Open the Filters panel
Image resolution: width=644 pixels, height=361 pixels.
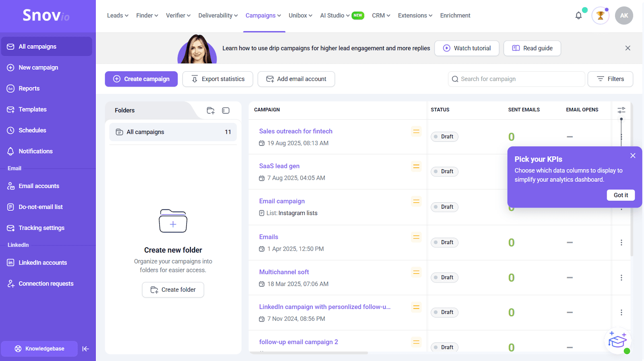click(610, 79)
